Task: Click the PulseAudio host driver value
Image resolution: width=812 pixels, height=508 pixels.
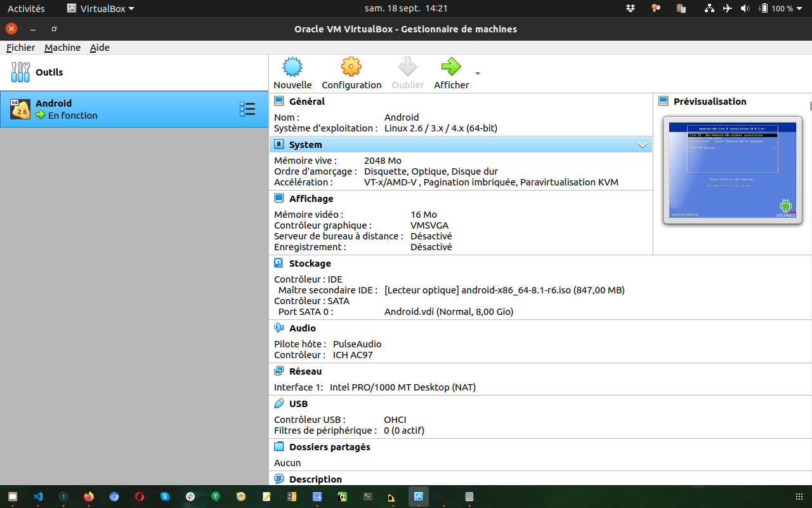Action: tap(357, 344)
